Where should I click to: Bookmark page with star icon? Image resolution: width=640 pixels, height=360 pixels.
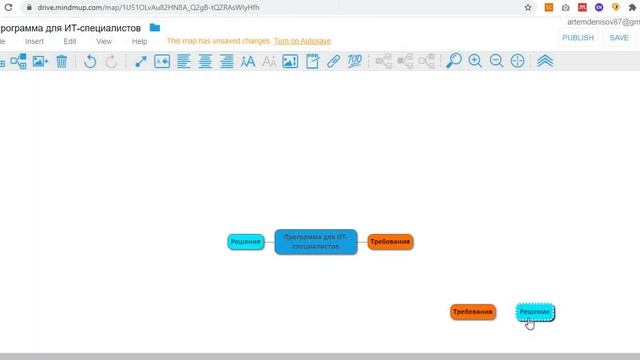[528, 7]
